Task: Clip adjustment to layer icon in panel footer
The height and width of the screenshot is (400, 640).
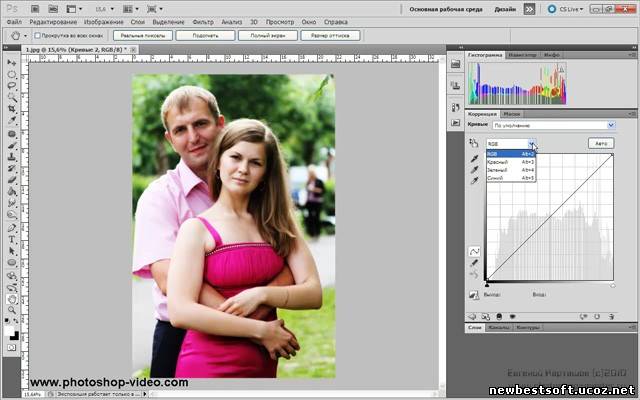Action: point(499,316)
